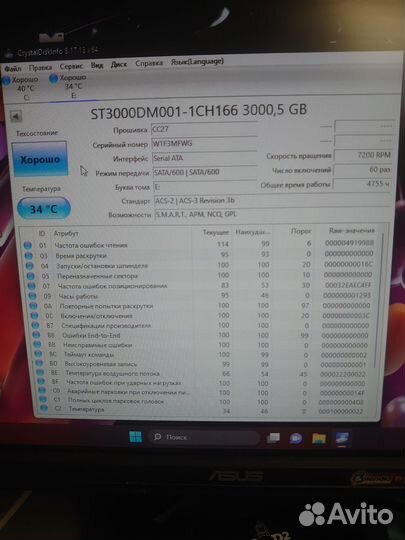405x540 pixels.
Task: Click status icon for attribute 05
Action: 31,276
